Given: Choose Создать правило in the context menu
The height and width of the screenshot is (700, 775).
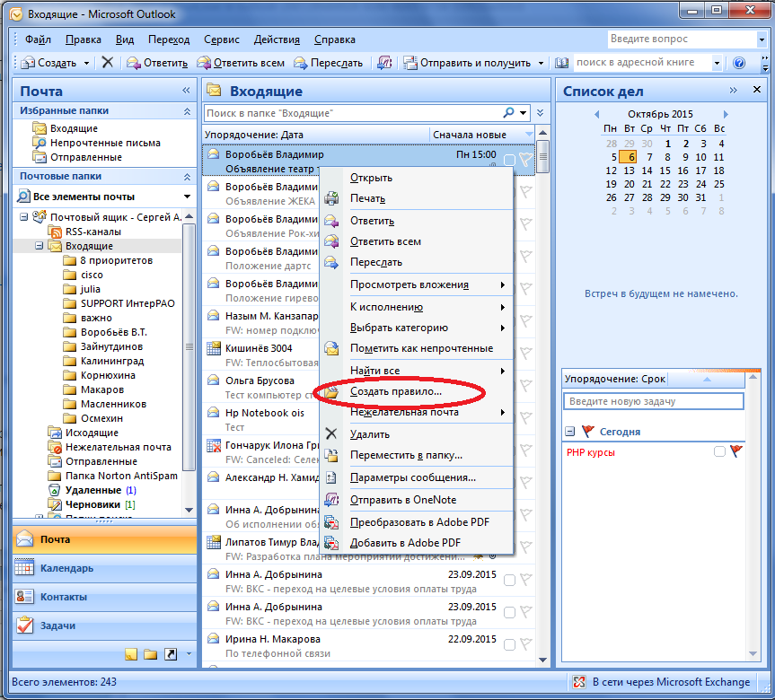Looking at the screenshot, I should 416,391.
